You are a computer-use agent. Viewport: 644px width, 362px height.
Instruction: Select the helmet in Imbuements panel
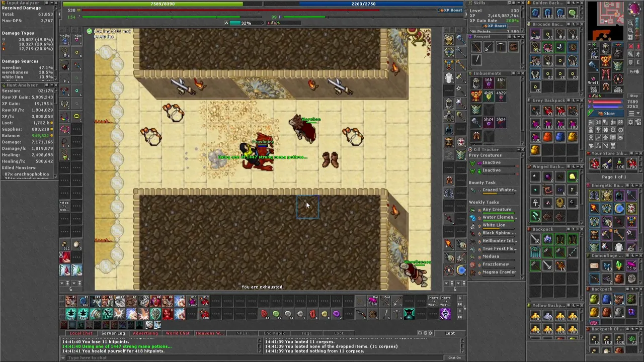[476, 82]
